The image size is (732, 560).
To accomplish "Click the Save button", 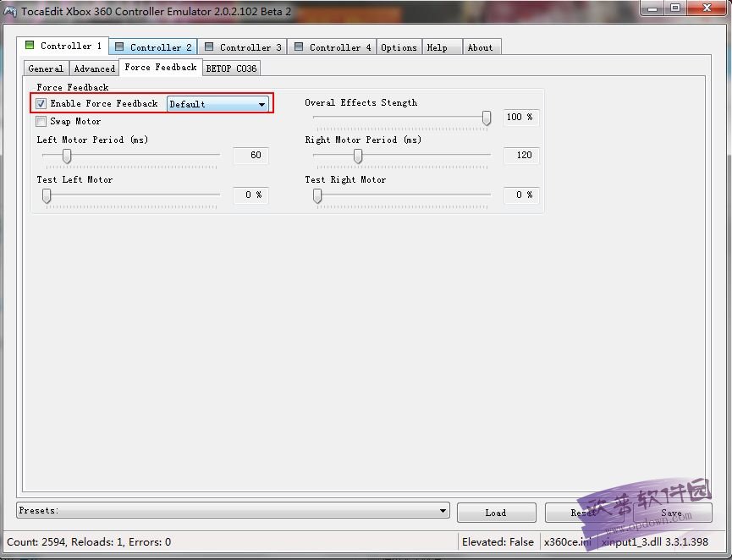I will point(671,513).
